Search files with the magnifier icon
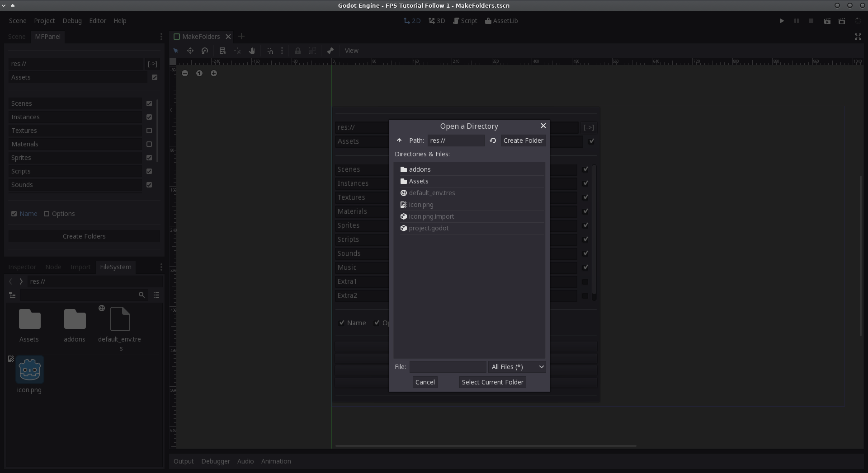This screenshot has height=473, width=868. [x=142, y=295]
